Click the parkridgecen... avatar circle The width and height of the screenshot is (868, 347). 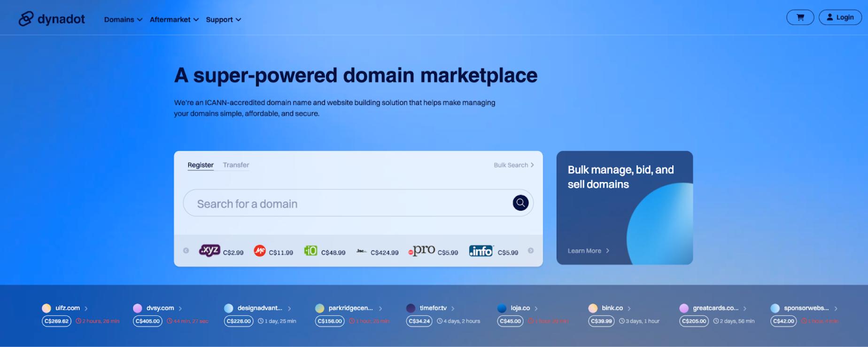pos(320,308)
